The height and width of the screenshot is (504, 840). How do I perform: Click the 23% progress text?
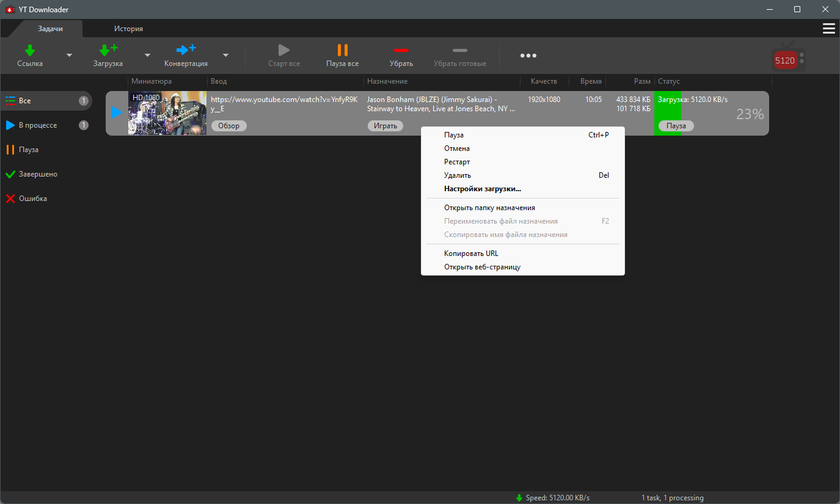(x=750, y=114)
